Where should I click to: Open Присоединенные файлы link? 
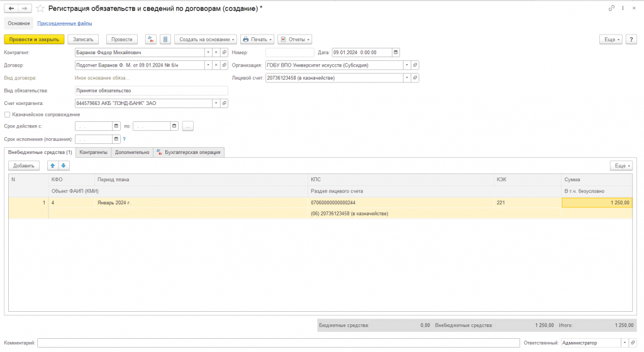65,23
